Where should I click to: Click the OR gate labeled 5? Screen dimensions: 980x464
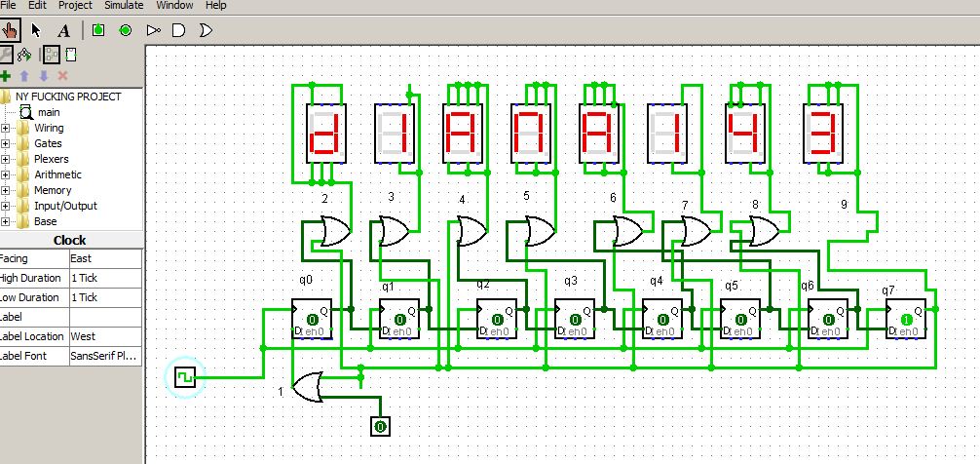click(540, 231)
